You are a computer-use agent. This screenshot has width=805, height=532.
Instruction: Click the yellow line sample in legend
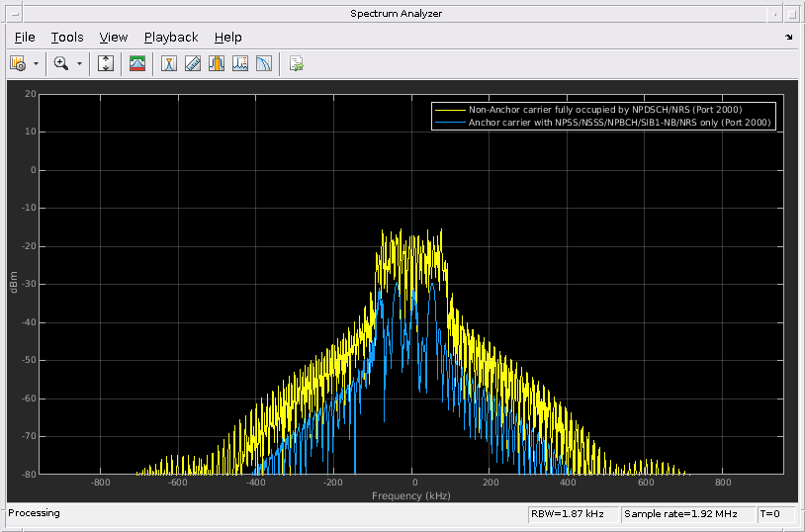pos(450,109)
